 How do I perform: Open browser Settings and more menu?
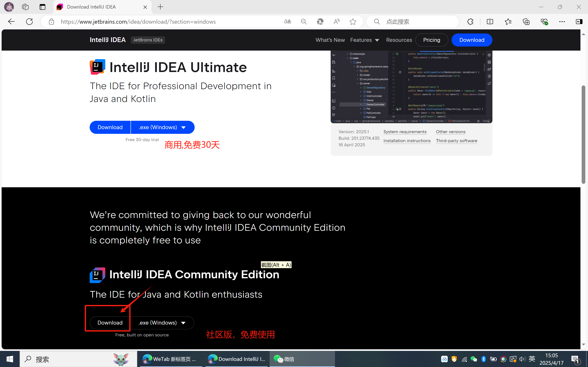562,22
